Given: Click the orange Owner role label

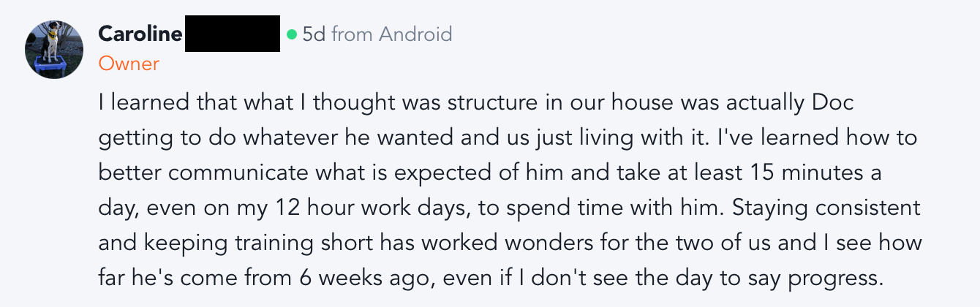Looking at the screenshot, I should (x=129, y=64).
